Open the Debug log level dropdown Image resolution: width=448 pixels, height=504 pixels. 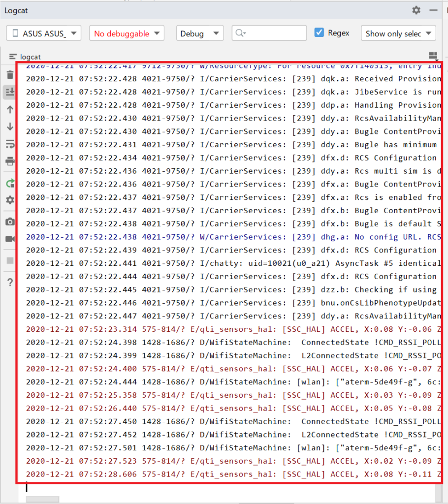pos(200,33)
